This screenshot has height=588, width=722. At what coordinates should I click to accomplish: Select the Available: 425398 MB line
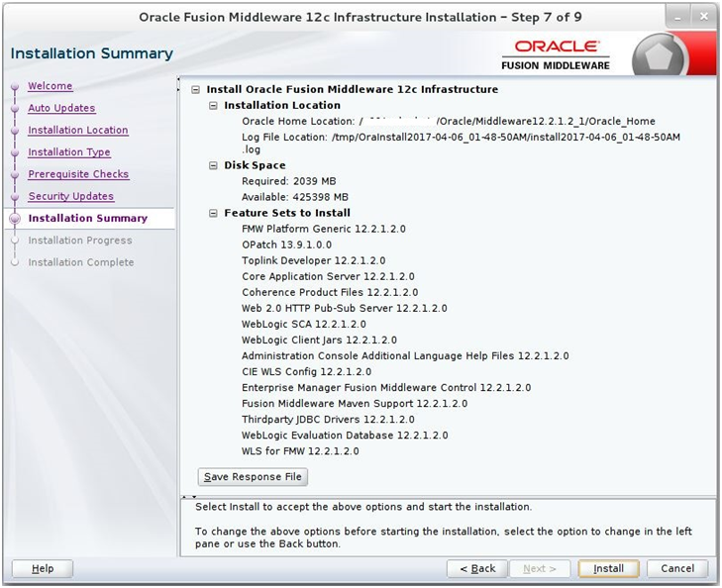[295, 197]
